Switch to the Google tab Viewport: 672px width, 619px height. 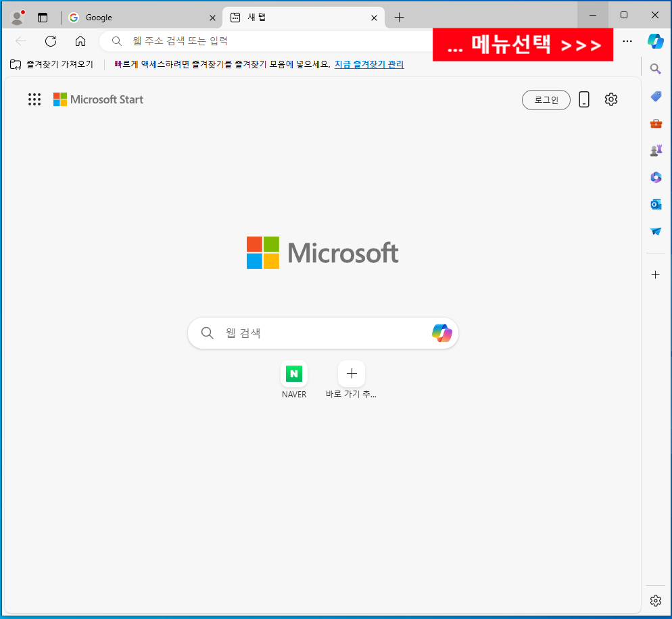coord(141,18)
